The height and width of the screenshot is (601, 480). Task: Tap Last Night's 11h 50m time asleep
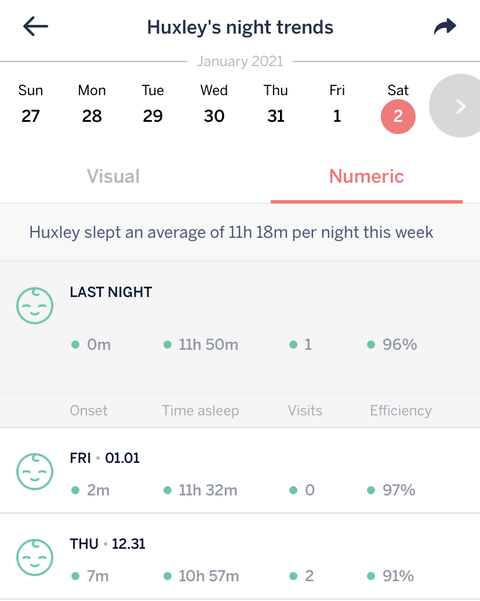208,345
